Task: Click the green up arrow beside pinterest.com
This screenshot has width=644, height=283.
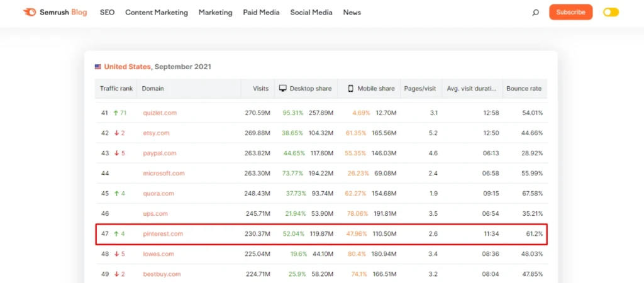Action: 116,234
